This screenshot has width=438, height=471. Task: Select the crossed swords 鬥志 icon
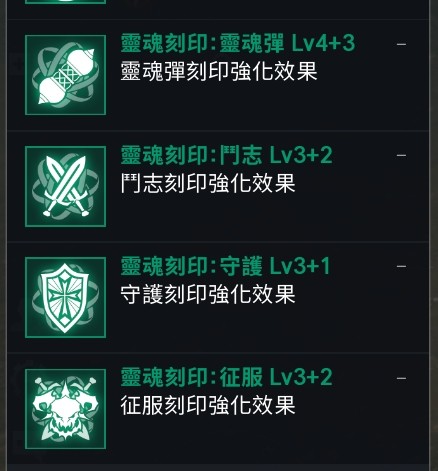[66, 186]
